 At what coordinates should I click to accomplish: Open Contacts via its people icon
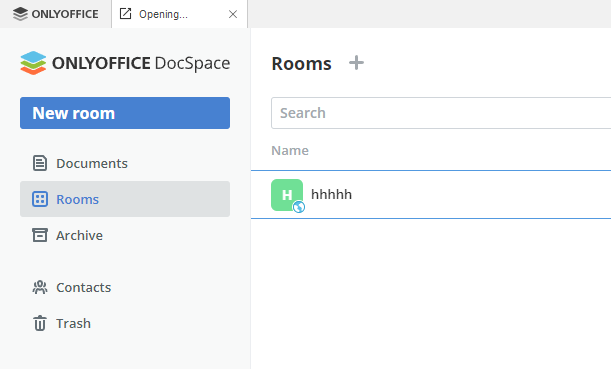coord(40,287)
